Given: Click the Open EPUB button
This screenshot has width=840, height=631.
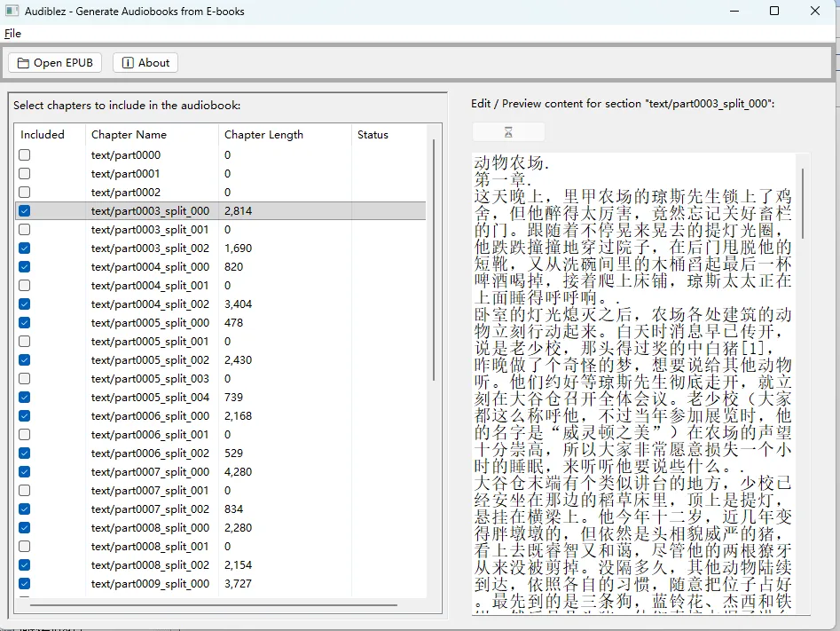Looking at the screenshot, I should click(55, 63).
